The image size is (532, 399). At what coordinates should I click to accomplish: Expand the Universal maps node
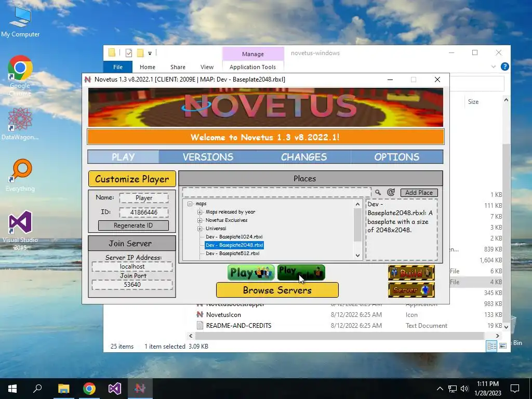point(200,229)
